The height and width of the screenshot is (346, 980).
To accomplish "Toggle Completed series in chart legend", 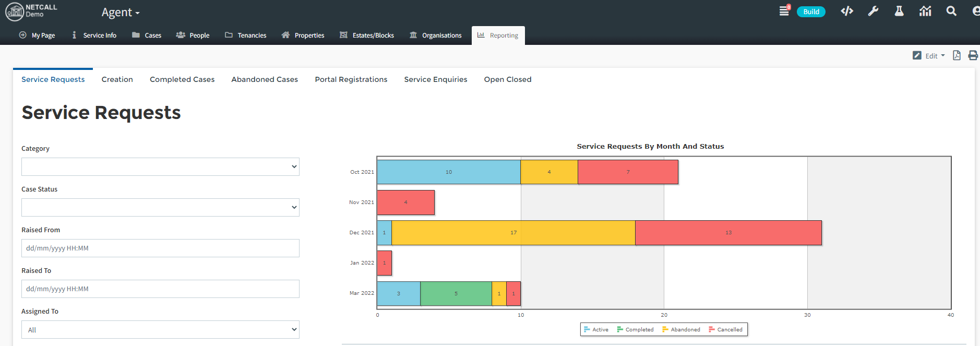I will [635, 329].
